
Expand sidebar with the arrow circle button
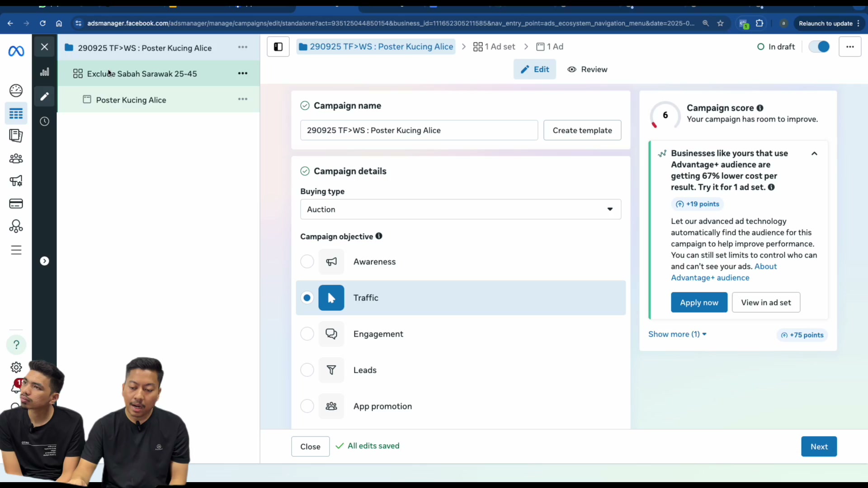(44, 261)
